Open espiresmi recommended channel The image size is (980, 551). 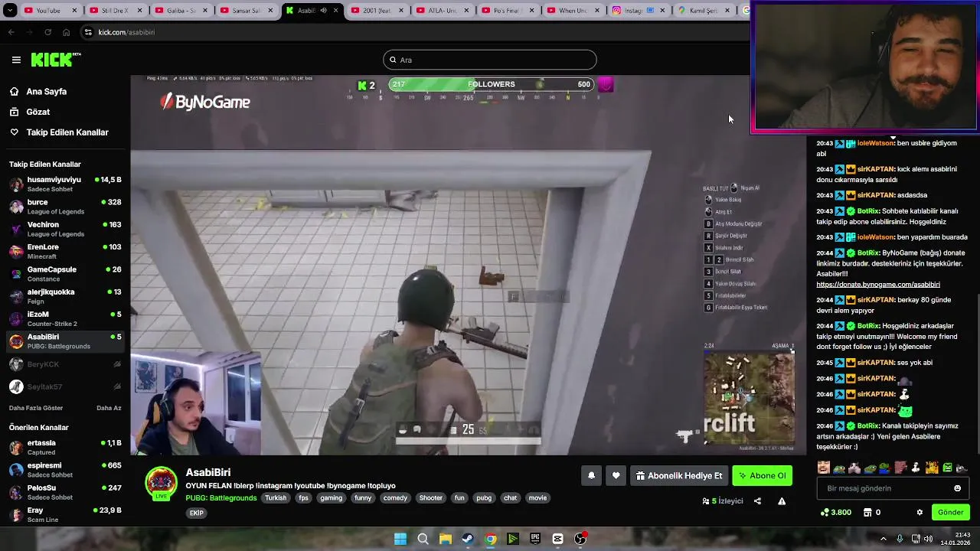65,470
